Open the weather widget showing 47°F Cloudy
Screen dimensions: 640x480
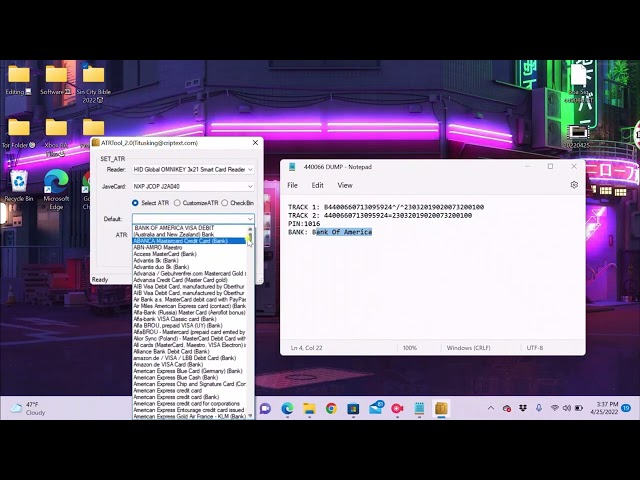tap(29, 408)
